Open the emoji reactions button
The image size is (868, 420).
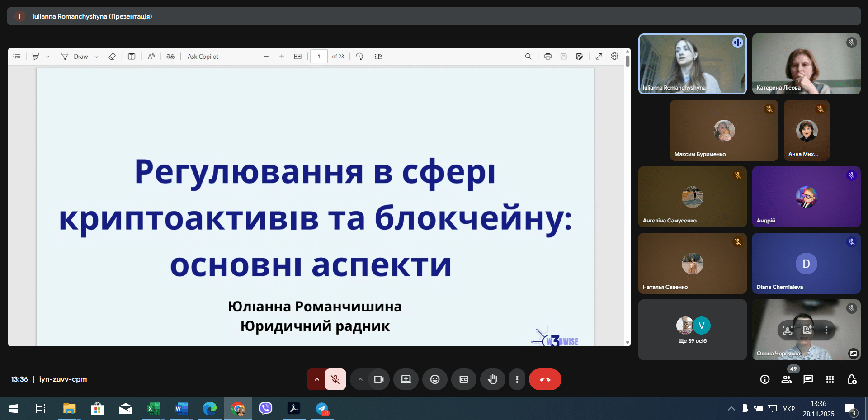click(434, 379)
